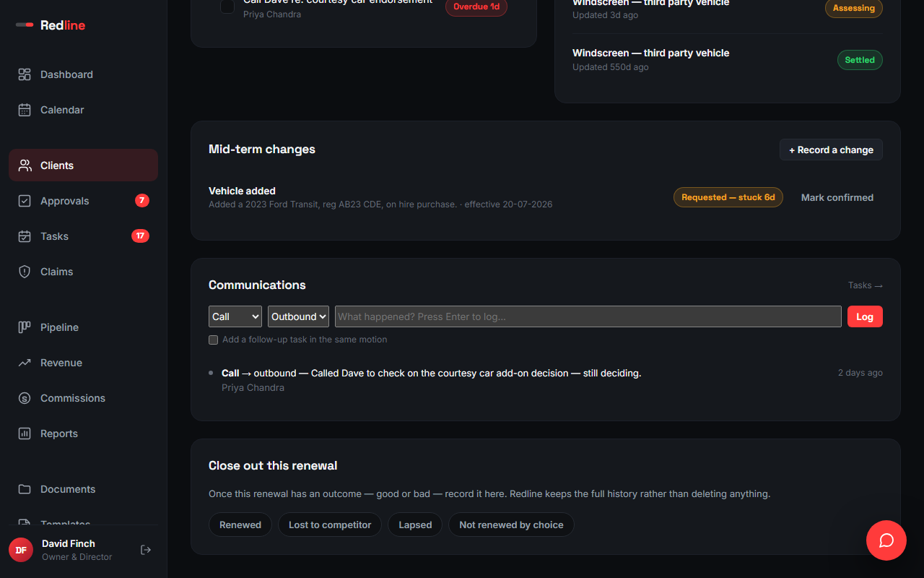Open Dashboard via its grid icon
The width and height of the screenshot is (924, 578).
point(25,74)
